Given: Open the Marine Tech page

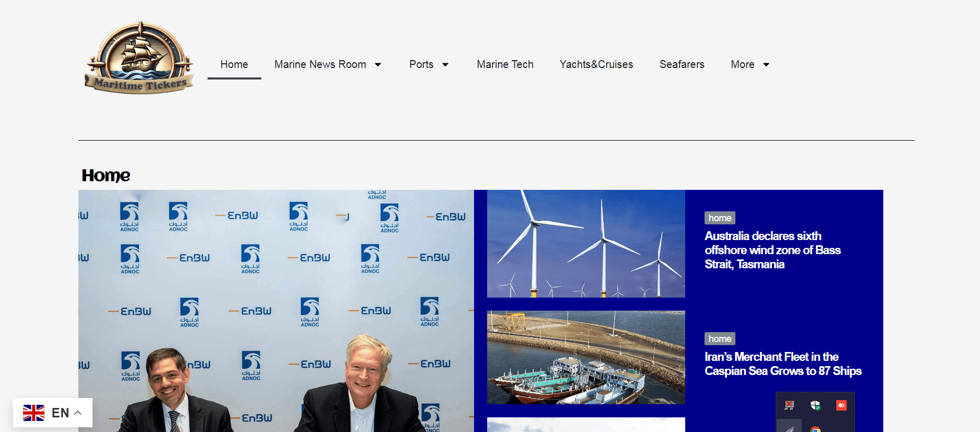Looking at the screenshot, I should pos(505,64).
